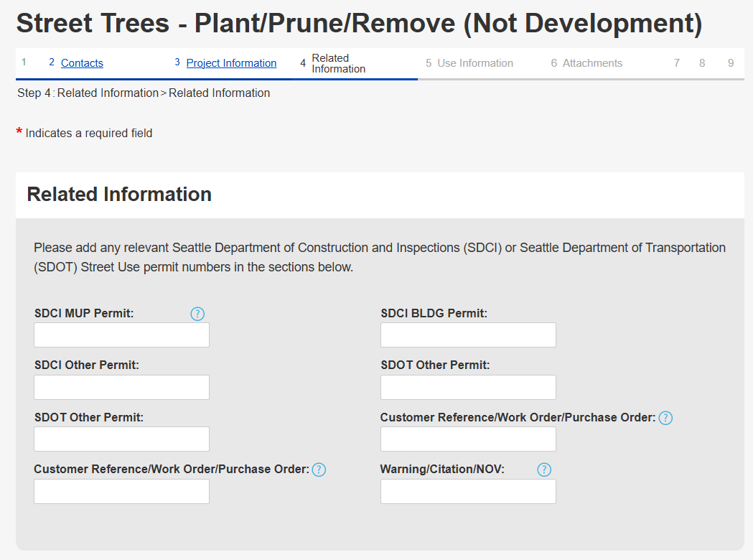Click Customer Reference field above Warning/Citation/NOV
Viewport: 753px width, 560px height.
tap(468, 439)
